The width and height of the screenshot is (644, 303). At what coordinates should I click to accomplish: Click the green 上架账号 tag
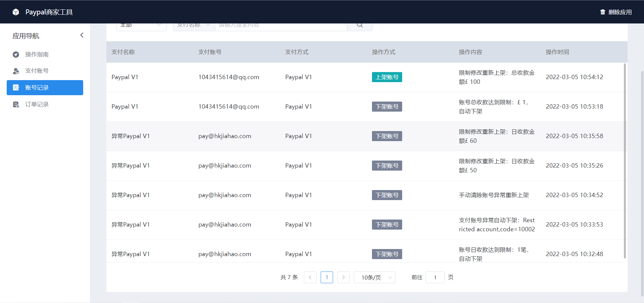tap(387, 77)
